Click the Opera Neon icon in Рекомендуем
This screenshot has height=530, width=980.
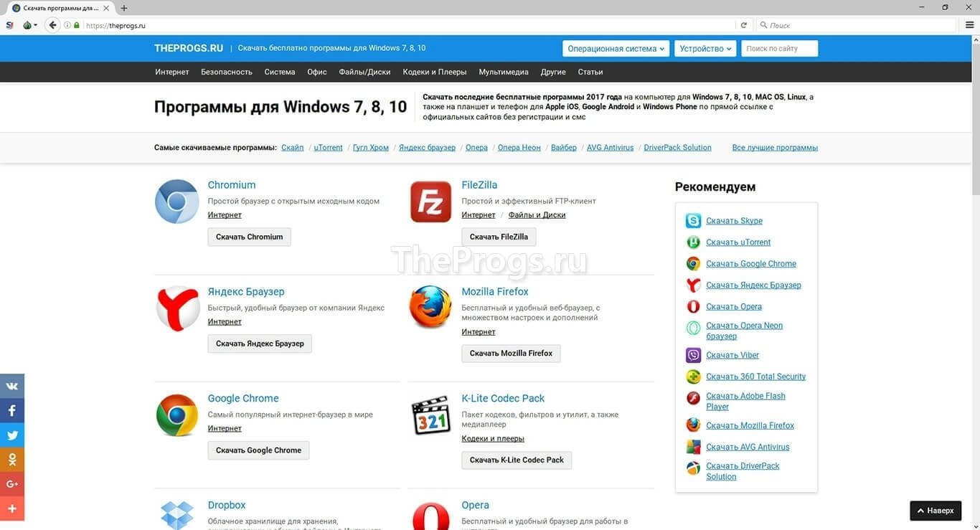tap(693, 328)
